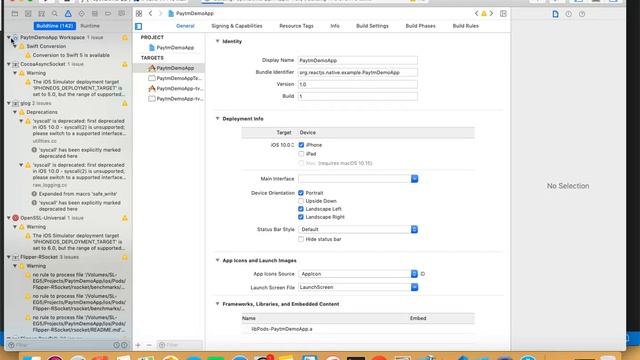The height and width of the screenshot is (360, 640).
Task: Show the Quick Help inspector icon
Action: (582, 14)
